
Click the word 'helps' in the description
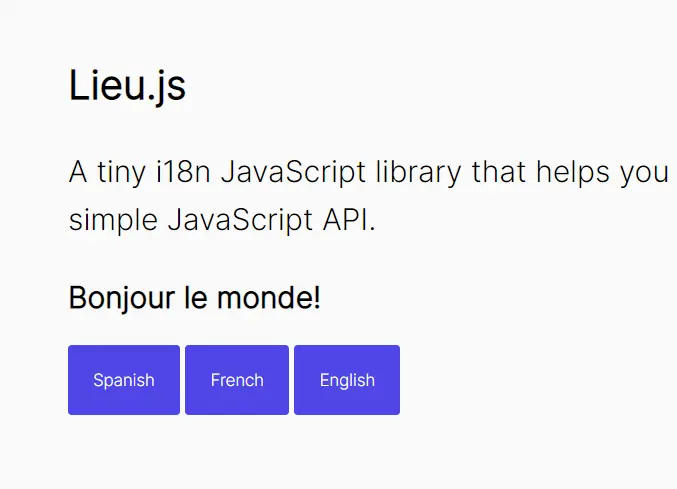tap(573, 173)
